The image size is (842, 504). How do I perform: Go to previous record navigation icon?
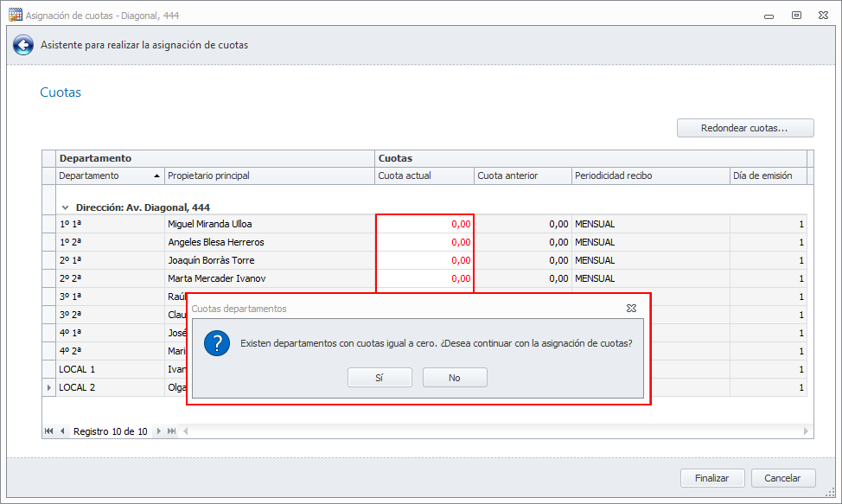pyautogui.click(x=62, y=431)
